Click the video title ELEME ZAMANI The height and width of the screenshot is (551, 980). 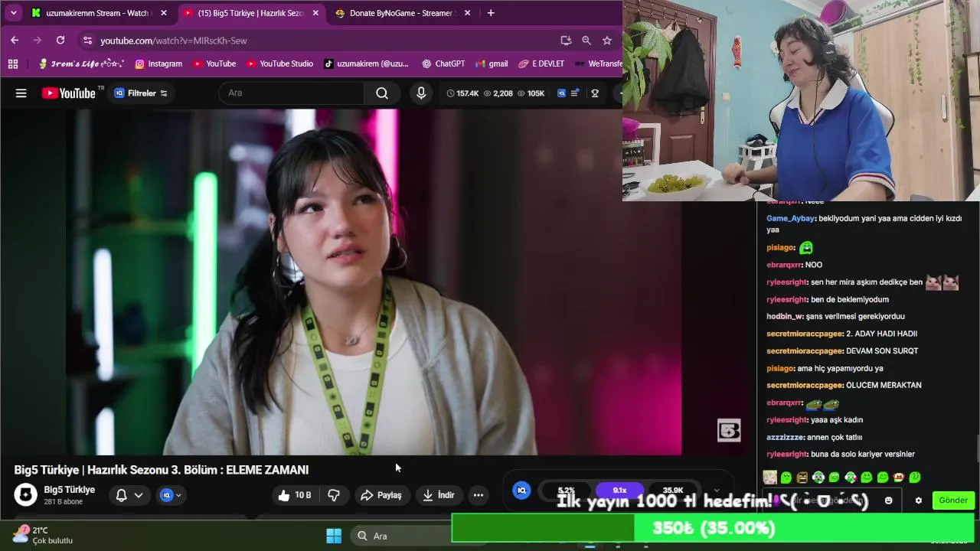coord(162,470)
